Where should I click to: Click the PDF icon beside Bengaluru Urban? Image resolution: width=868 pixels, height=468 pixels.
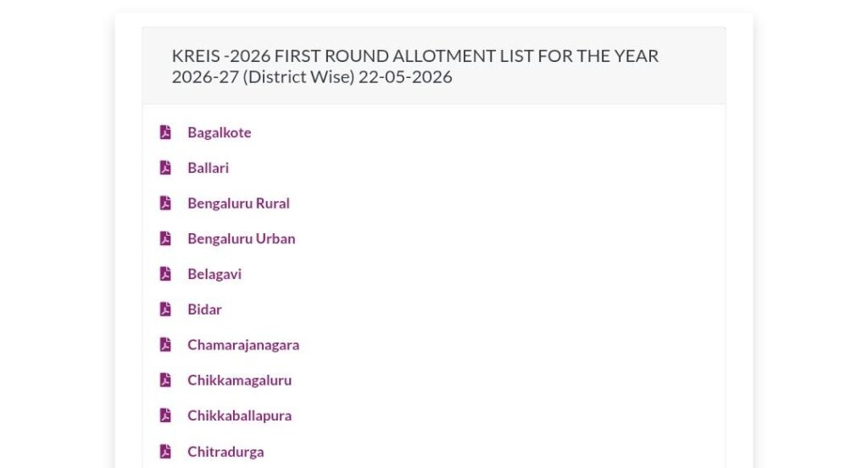(x=165, y=239)
